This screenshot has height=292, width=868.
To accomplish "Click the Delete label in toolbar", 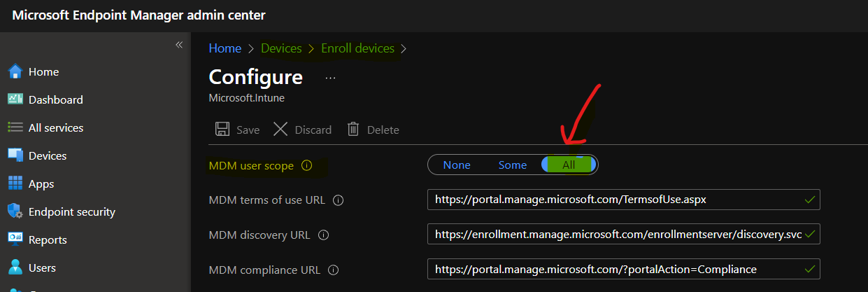I will coord(383,130).
